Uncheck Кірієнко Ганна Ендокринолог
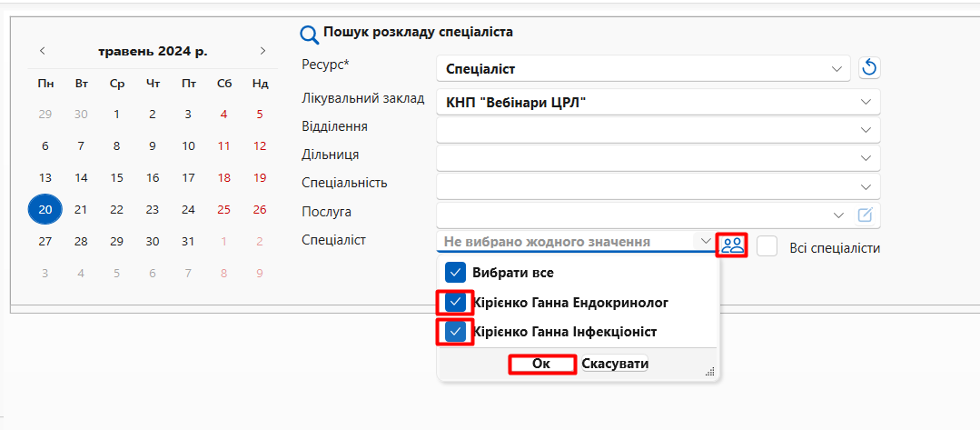 point(456,303)
